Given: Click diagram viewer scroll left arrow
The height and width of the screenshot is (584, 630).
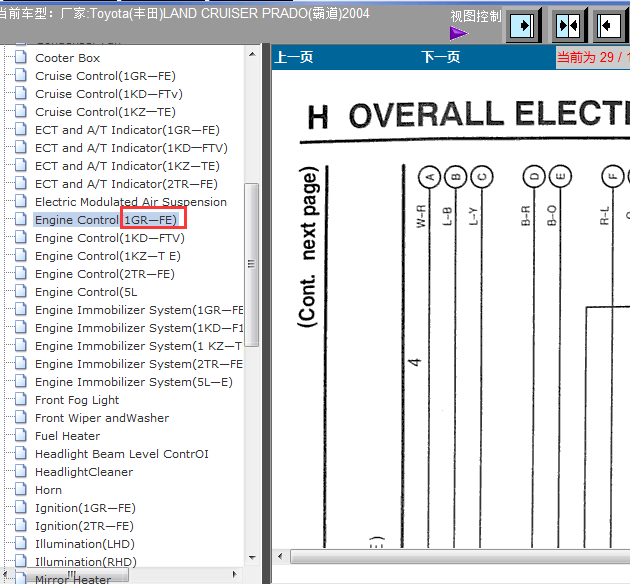Looking at the screenshot, I should coord(280,556).
